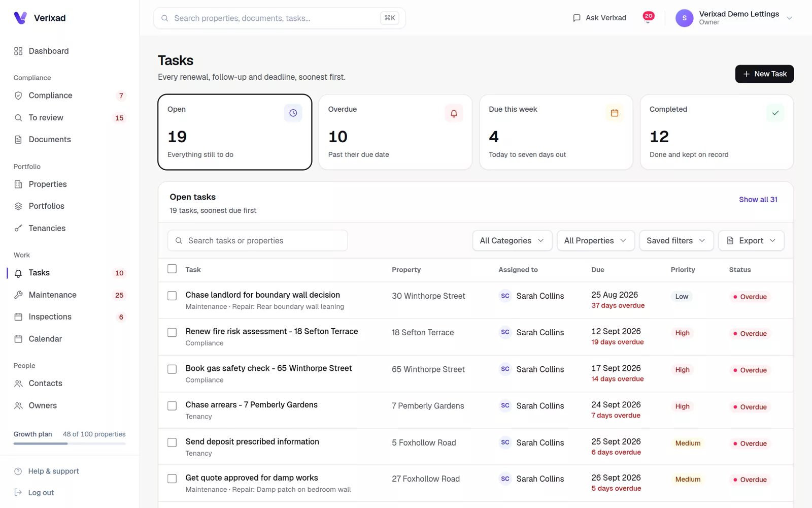Viewport: 812px width, 508px height.
Task: Click the bell icon on Overdue card
Action: point(454,113)
